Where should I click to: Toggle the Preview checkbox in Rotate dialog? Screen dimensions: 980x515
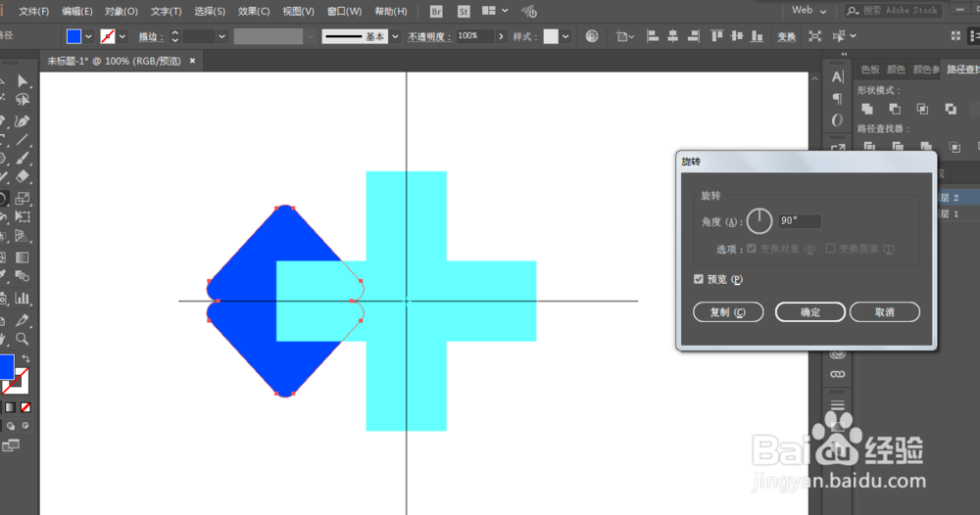699,279
